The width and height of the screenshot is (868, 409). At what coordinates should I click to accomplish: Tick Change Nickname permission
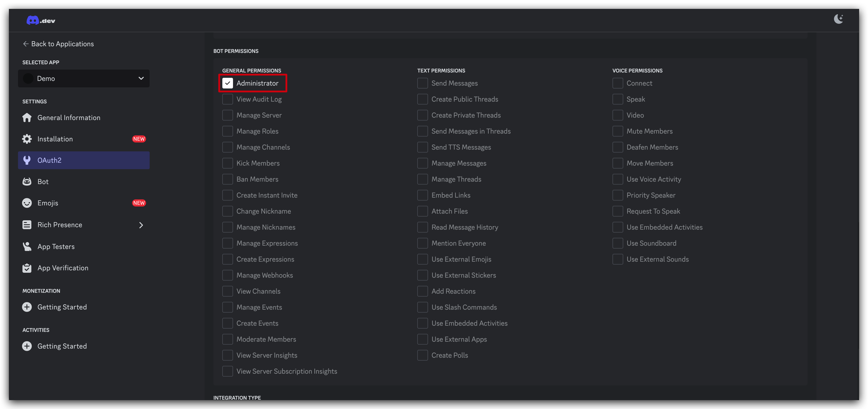click(x=228, y=211)
